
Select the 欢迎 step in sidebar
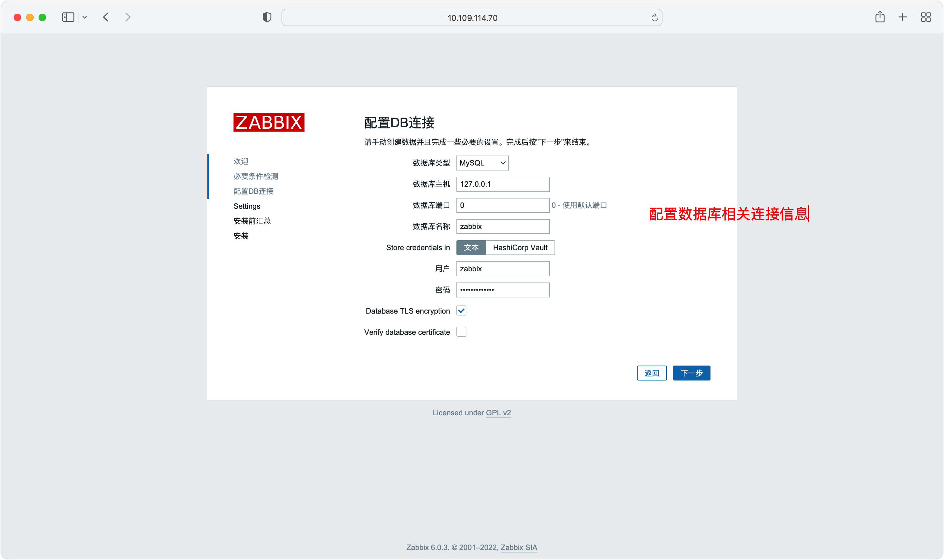click(x=241, y=161)
